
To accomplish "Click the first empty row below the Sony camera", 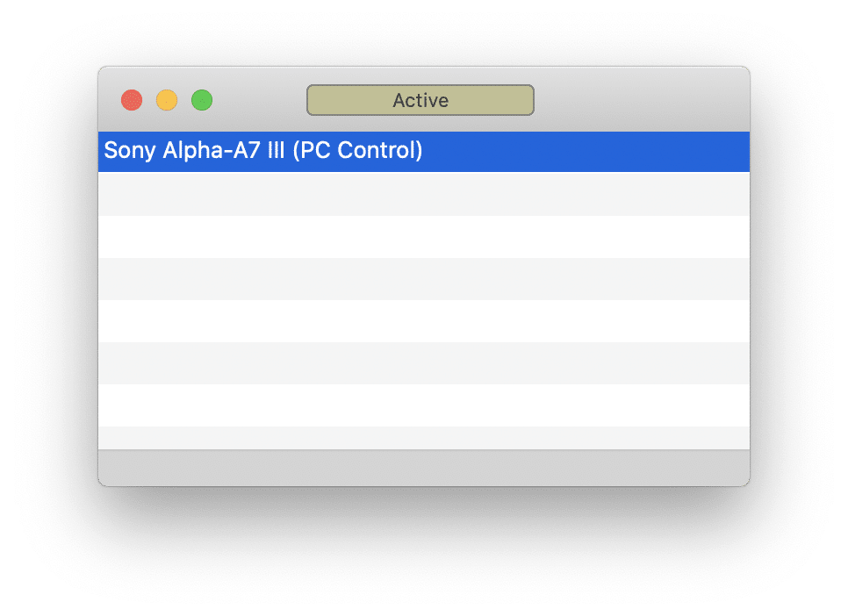I will click(423, 194).
